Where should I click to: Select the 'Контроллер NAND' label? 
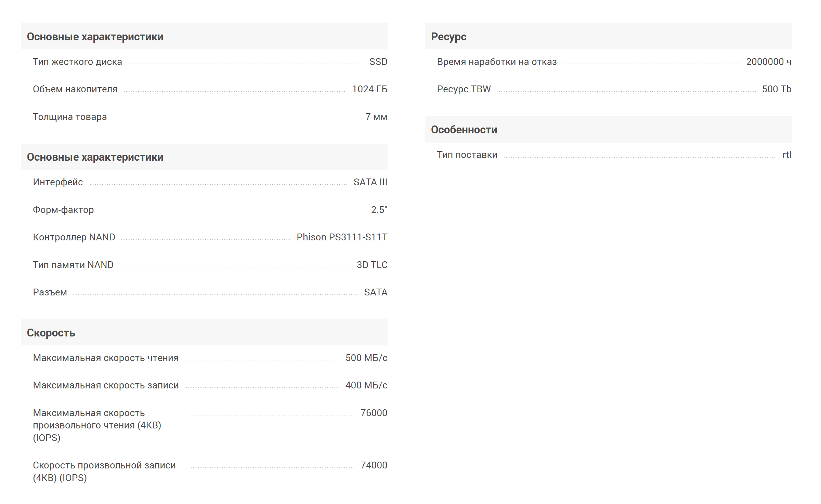click(x=74, y=237)
